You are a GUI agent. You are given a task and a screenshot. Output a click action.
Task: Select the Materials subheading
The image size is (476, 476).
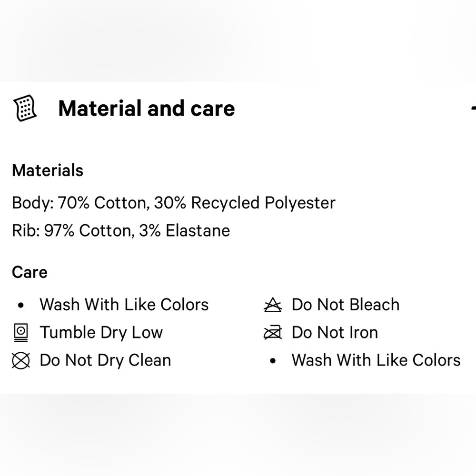pos(48,170)
